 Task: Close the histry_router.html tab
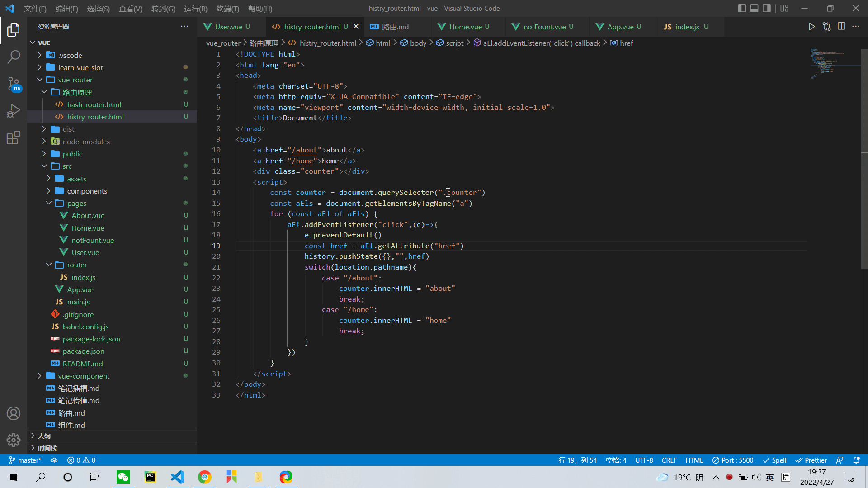point(356,27)
